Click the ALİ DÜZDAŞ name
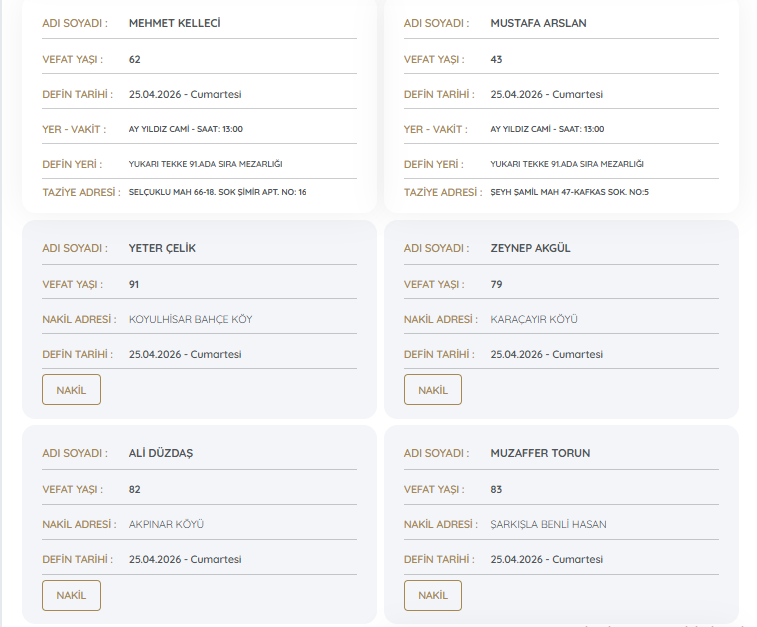The width and height of the screenshot is (757, 627). click(161, 453)
